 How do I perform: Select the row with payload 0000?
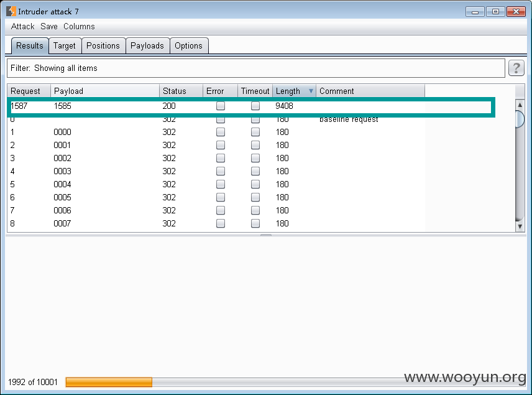(x=216, y=132)
